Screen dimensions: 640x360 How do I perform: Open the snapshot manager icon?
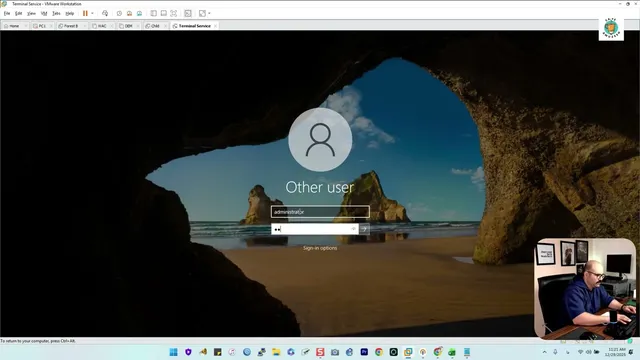tap(139, 13)
